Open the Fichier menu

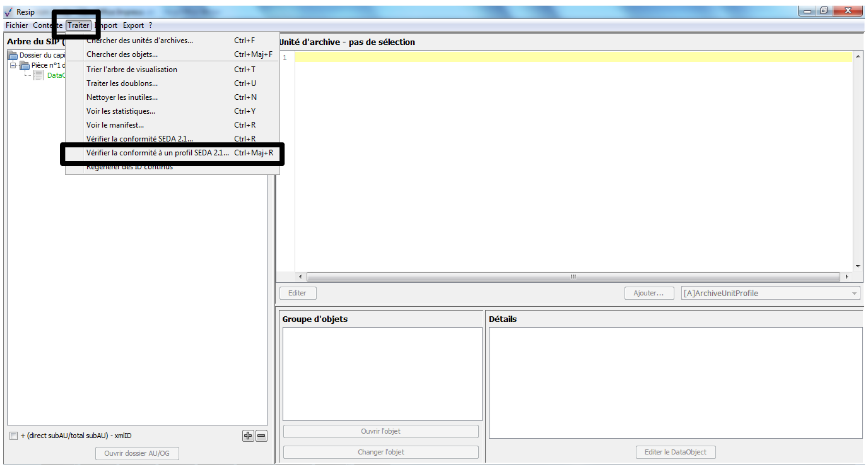[x=16, y=24]
